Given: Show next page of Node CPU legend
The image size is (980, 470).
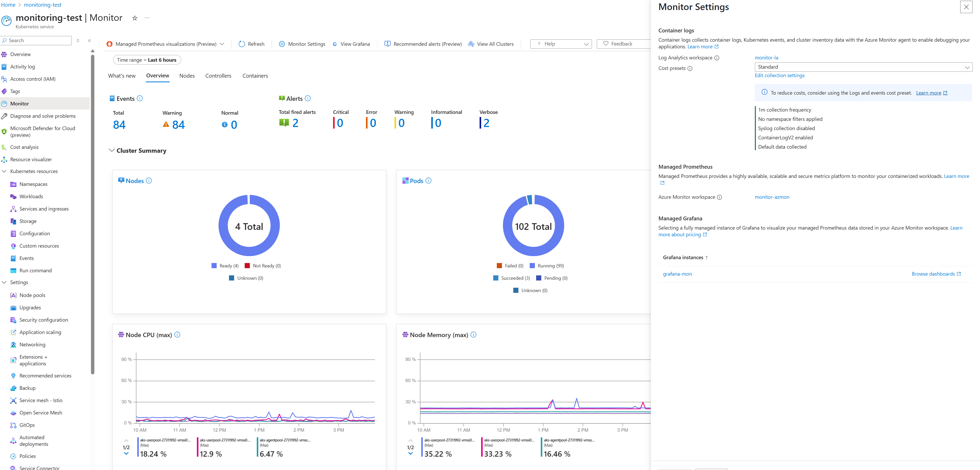Looking at the screenshot, I should (126, 453).
